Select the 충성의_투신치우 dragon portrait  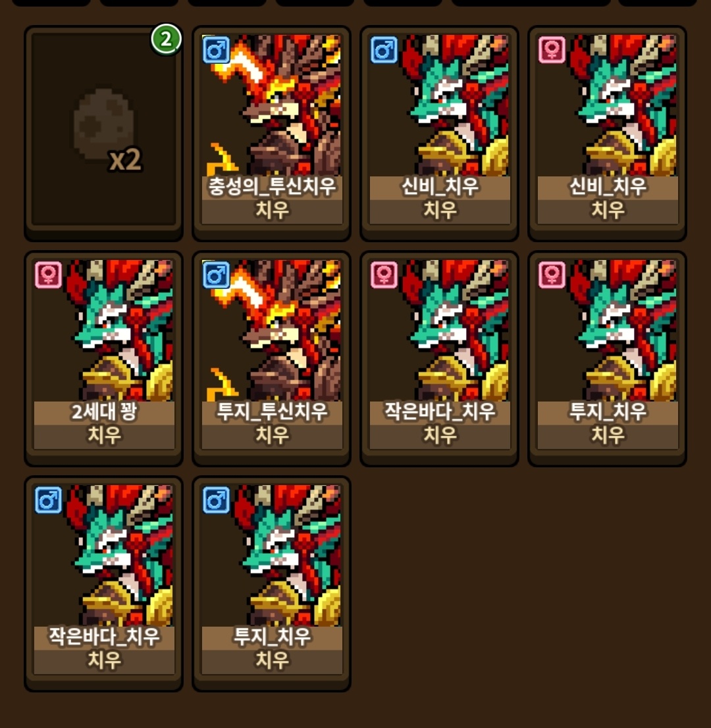272,106
